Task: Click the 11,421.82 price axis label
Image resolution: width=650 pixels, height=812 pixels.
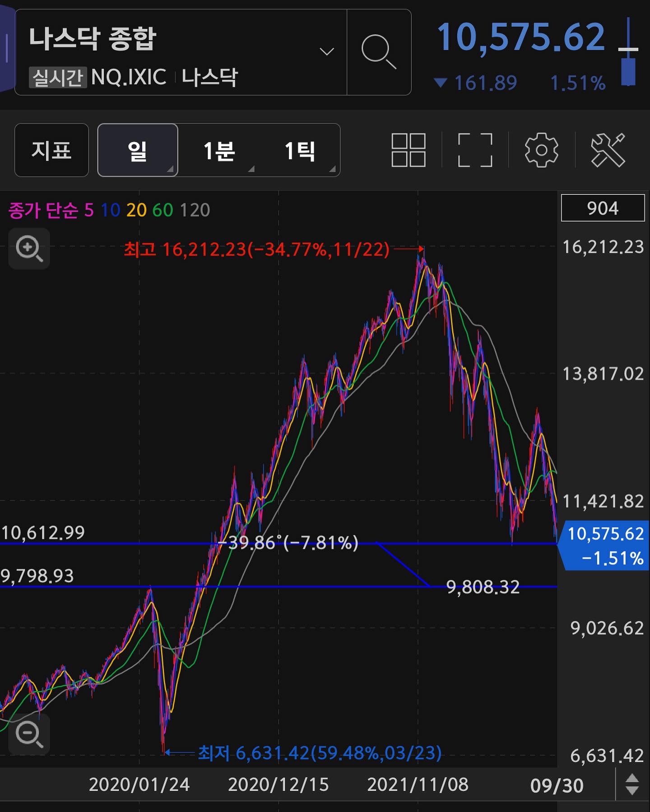Action: [x=603, y=501]
